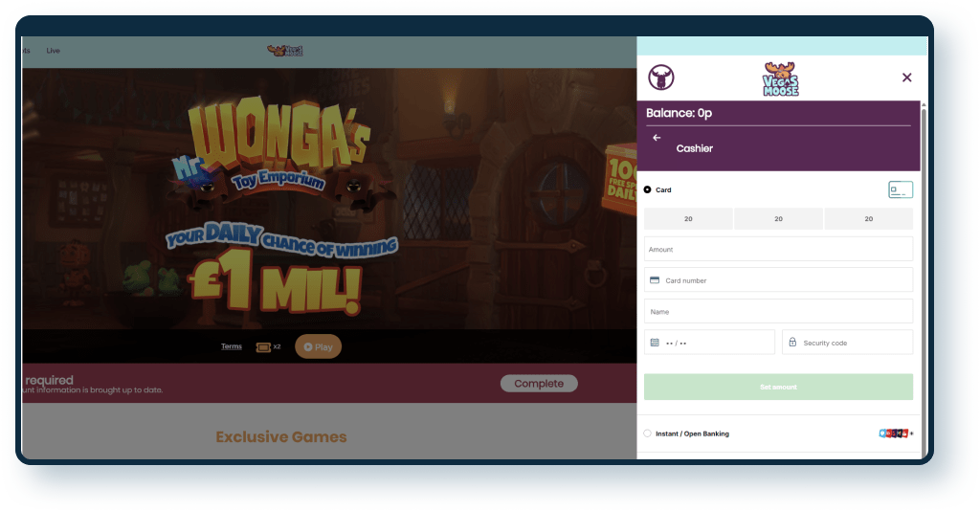
Task: Focus the Security code field
Action: [x=848, y=343]
